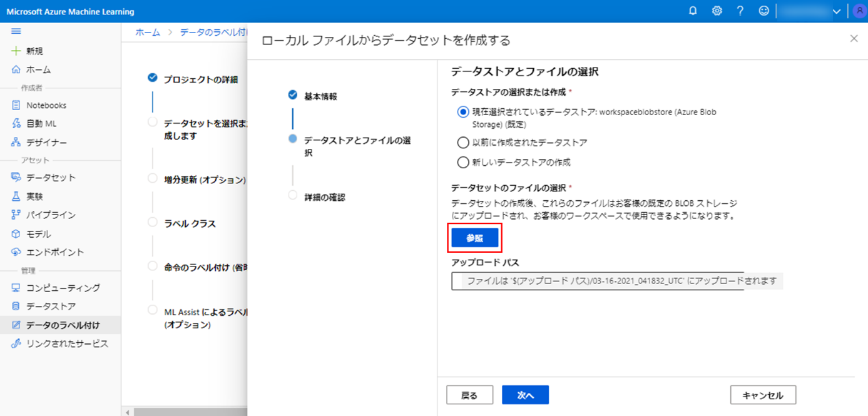Image resolution: width=868 pixels, height=416 pixels.
Task: Open パイプライン in the sidebar
Action: [51, 215]
